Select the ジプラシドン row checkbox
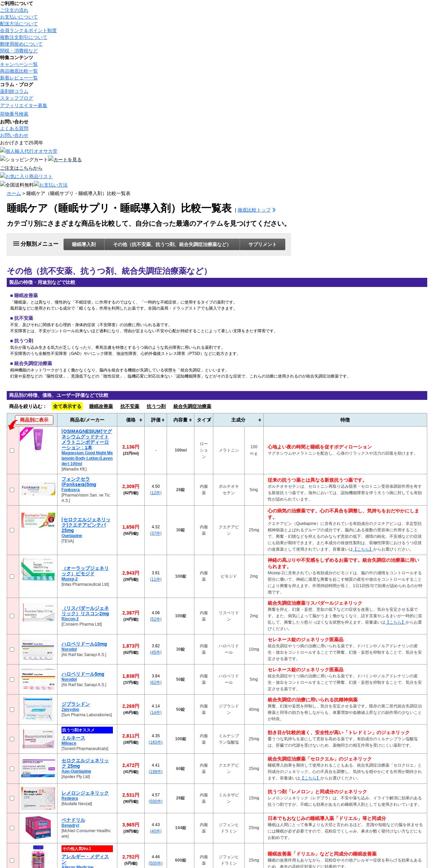 pyautogui.click(x=12, y=709)
